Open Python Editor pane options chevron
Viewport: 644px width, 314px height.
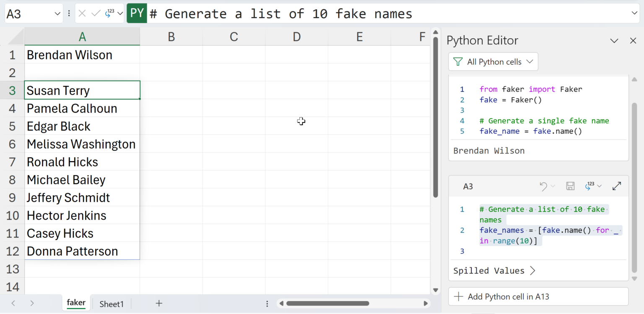point(614,41)
